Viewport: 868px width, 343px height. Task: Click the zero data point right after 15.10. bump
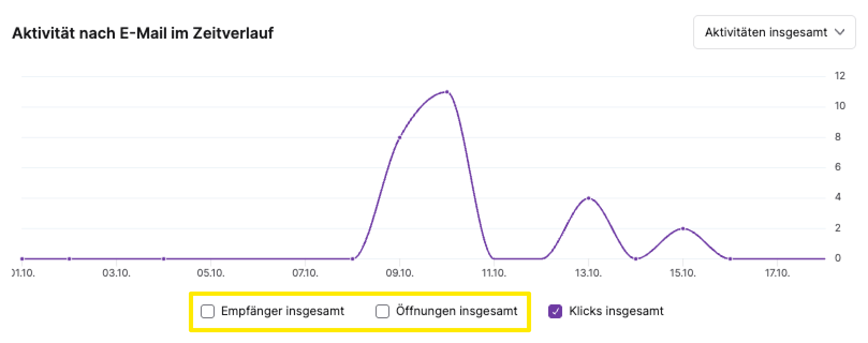[x=730, y=259]
